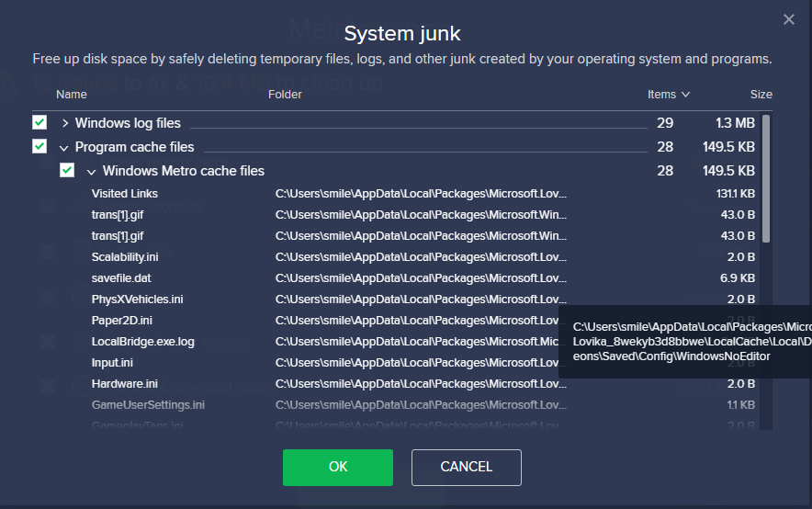Image resolution: width=812 pixels, height=509 pixels.
Task: Expand the Windows log files group
Action: click(x=64, y=123)
